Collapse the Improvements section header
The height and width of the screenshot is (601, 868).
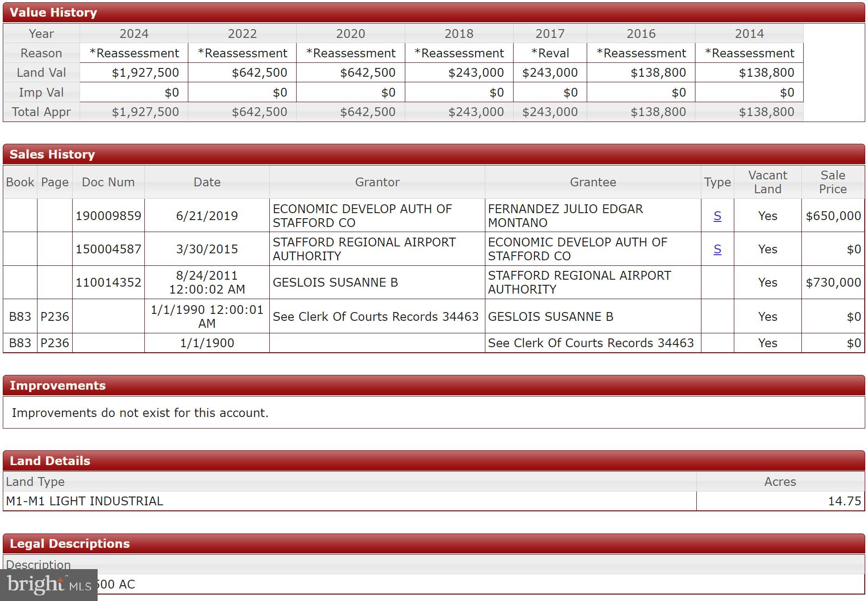(x=57, y=386)
